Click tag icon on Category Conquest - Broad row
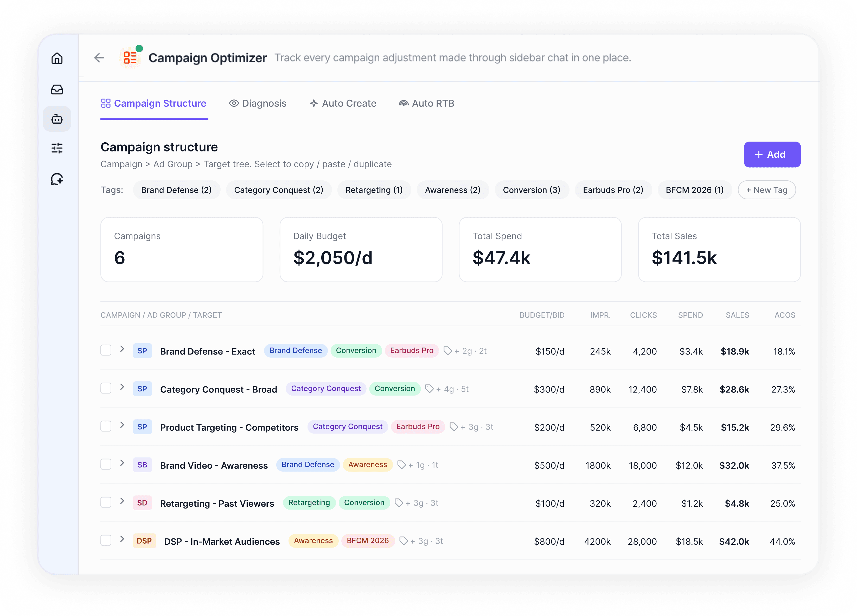Viewport: 857px width, 616px height. 429,389
